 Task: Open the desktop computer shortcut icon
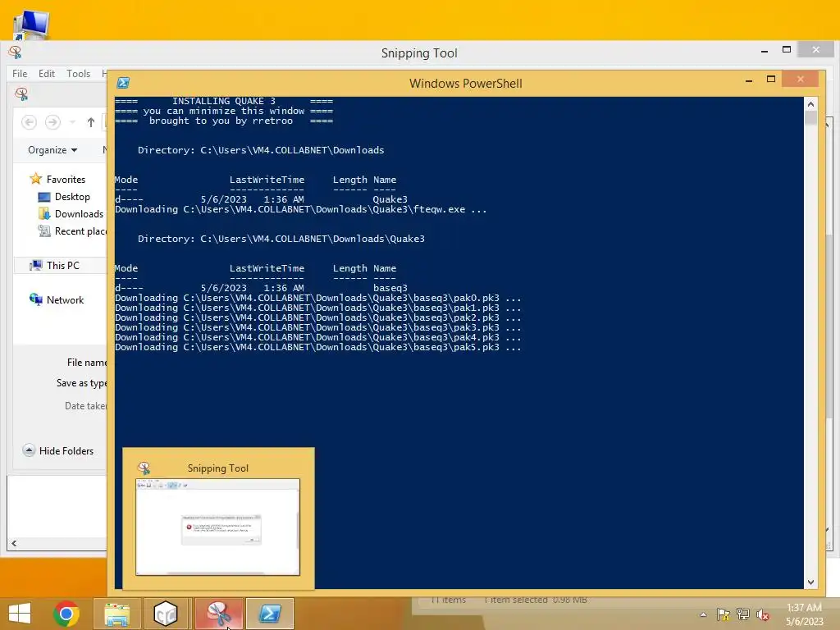[32, 24]
